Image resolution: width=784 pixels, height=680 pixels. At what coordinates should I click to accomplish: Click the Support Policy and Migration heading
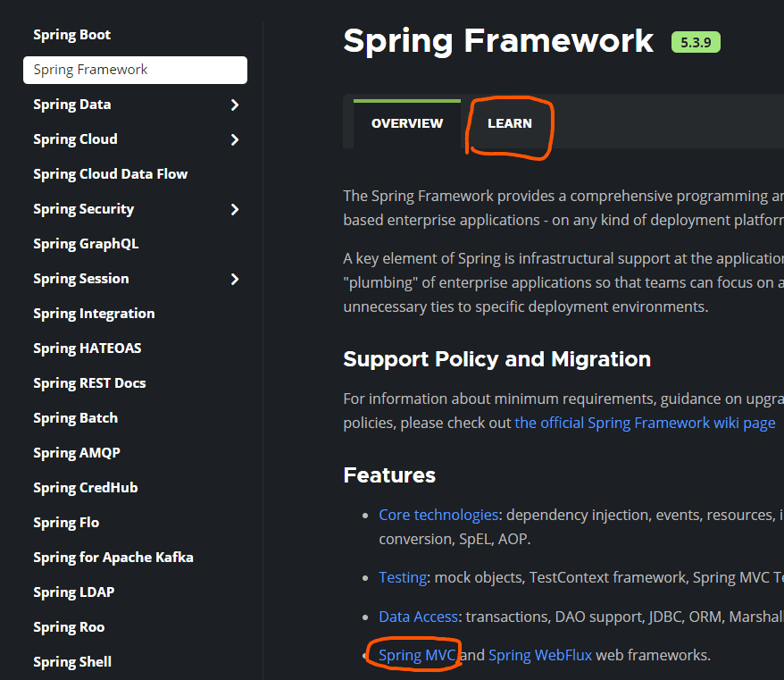click(x=497, y=359)
